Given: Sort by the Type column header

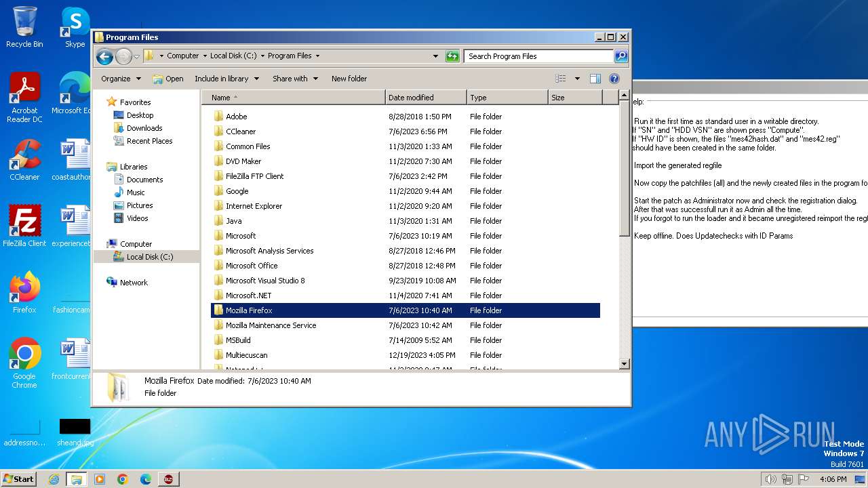Looking at the screenshot, I should (x=507, y=98).
